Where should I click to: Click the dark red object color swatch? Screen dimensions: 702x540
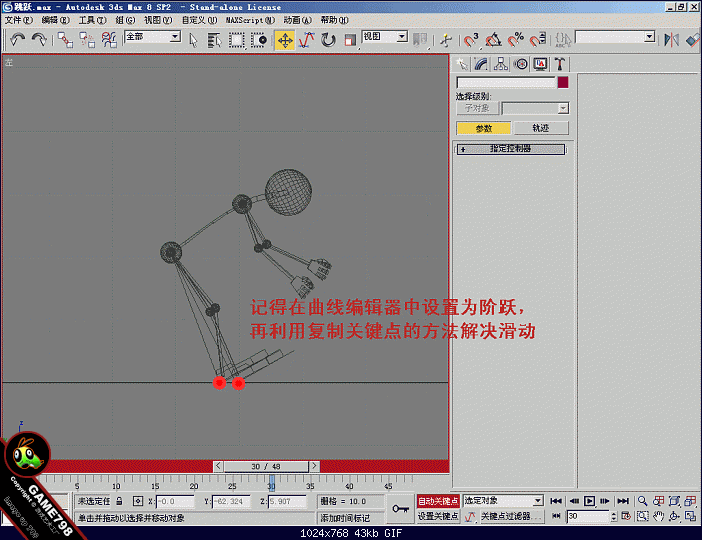(x=563, y=82)
